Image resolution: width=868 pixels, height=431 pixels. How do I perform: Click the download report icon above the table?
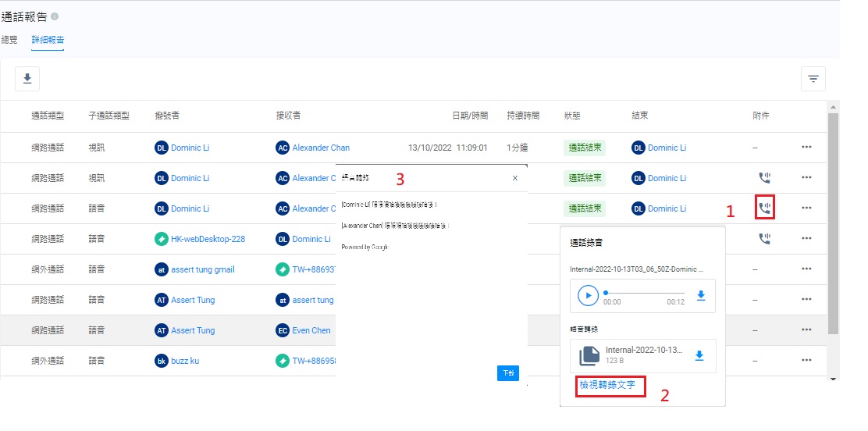click(27, 78)
